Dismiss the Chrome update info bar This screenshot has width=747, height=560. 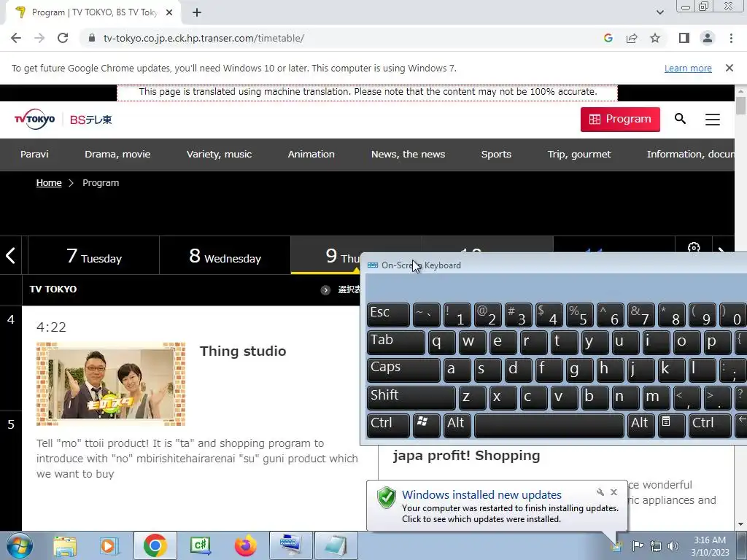729,68
